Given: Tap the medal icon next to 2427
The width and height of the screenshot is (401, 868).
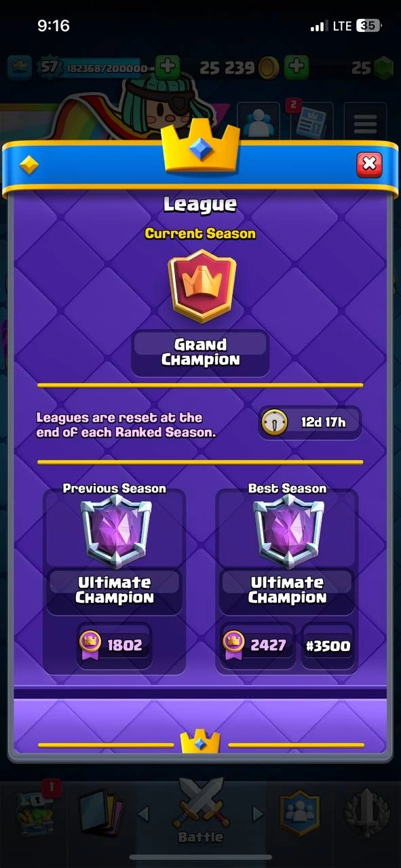Looking at the screenshot, I should coord(233,644).
